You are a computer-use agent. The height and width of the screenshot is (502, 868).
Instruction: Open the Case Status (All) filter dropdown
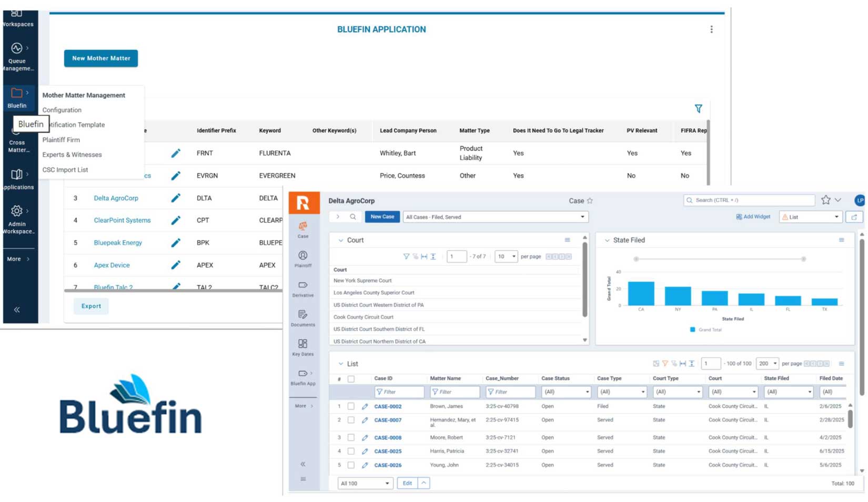[566, 392]
